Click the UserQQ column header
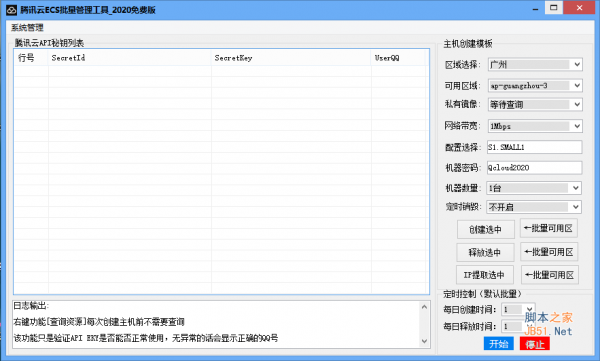600x361 pixels. (398, 58)
